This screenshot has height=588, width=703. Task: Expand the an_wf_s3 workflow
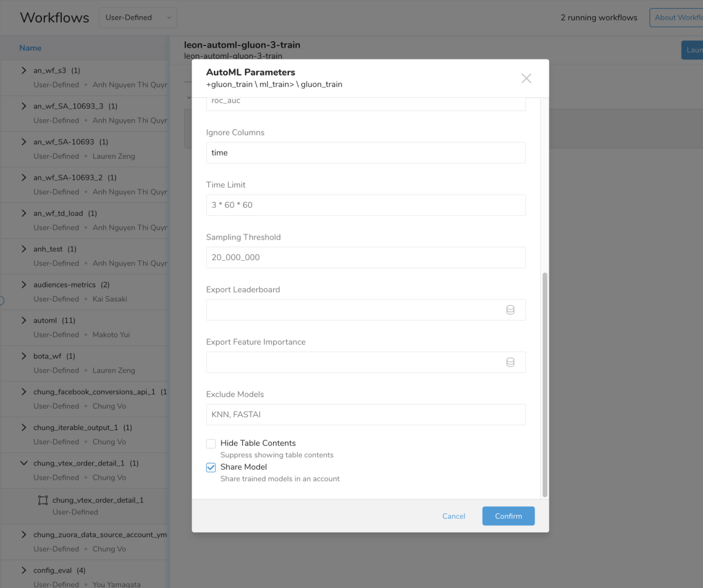pyautogui.click(x=24, y=70)
